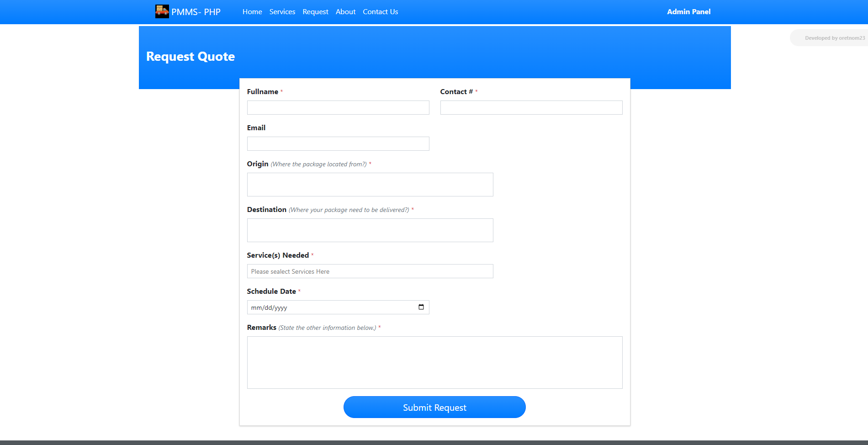Click the Remarks text area

tap(434, 363)
